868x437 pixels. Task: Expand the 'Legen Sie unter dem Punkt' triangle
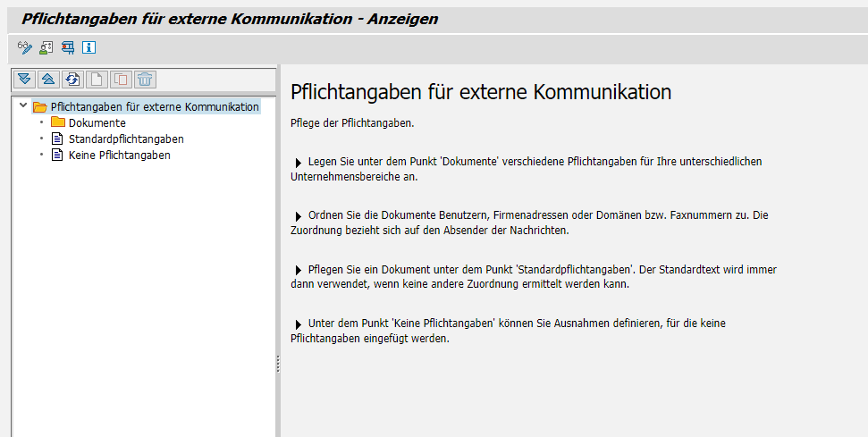[298, 163]
